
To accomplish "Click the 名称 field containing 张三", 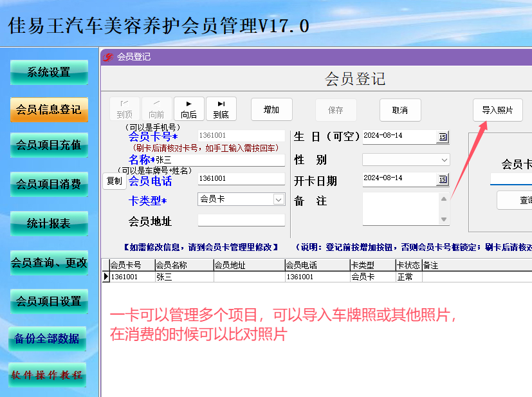I will tap(220, 160).
